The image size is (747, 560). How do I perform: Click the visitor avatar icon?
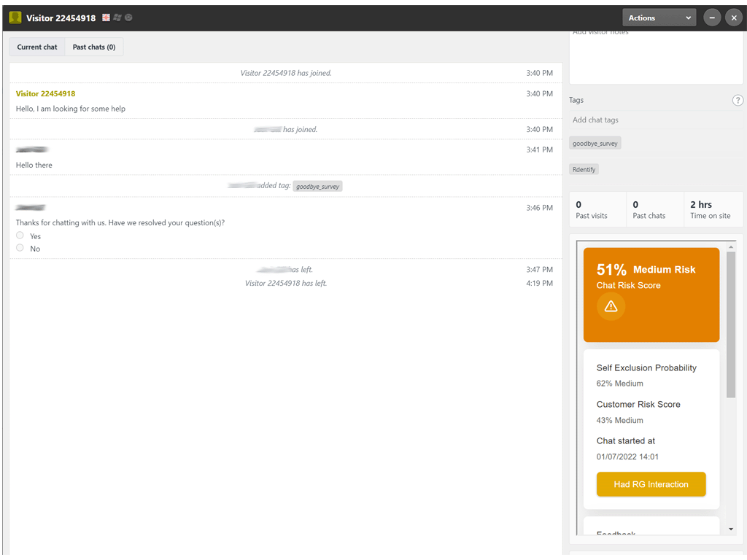tap(15, 17)
